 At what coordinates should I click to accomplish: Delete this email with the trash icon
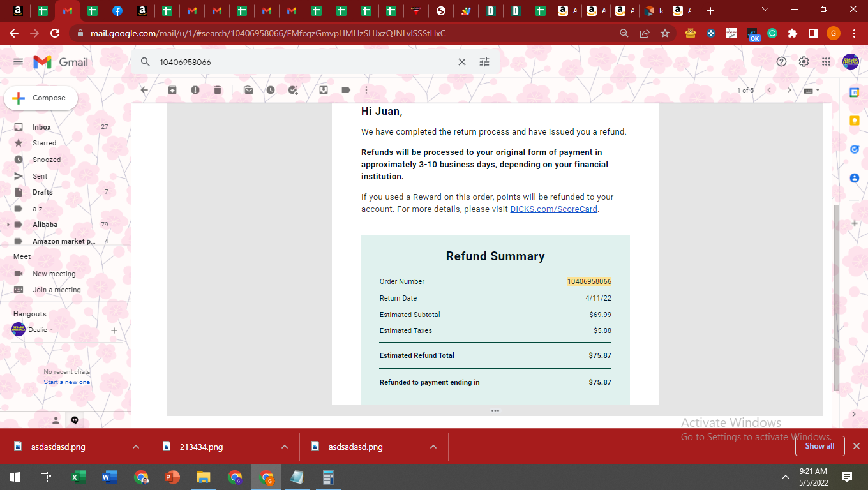point(218,90)
